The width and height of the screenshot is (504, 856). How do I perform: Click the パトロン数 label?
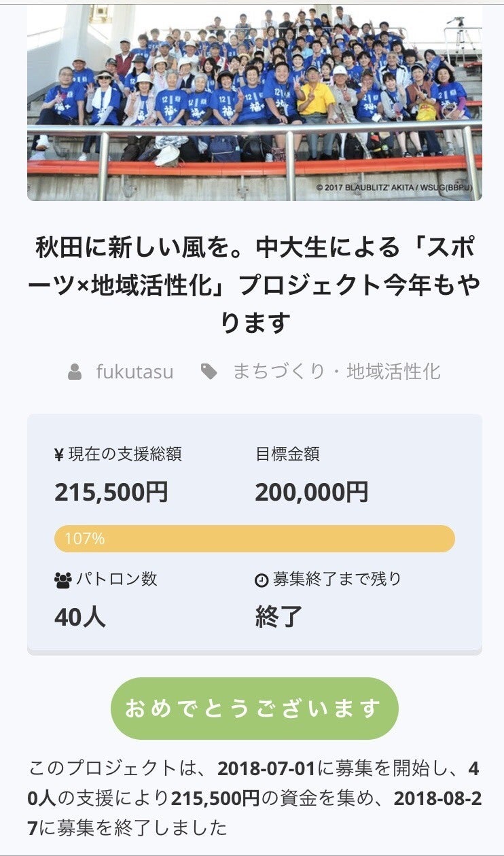tap(116, 579)
